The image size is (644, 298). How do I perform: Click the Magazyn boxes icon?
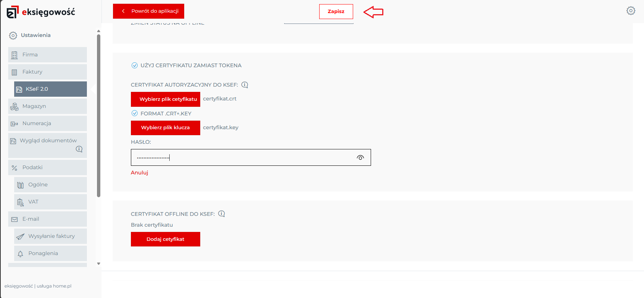[15, 107]
